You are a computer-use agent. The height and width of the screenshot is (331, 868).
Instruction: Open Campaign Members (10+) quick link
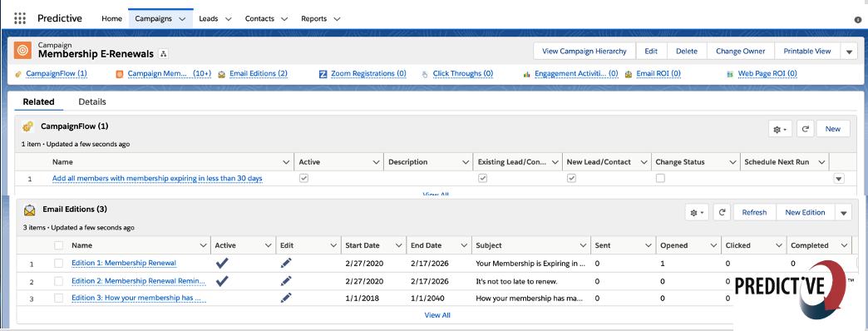pyautogui.click(x=170, y=74)
